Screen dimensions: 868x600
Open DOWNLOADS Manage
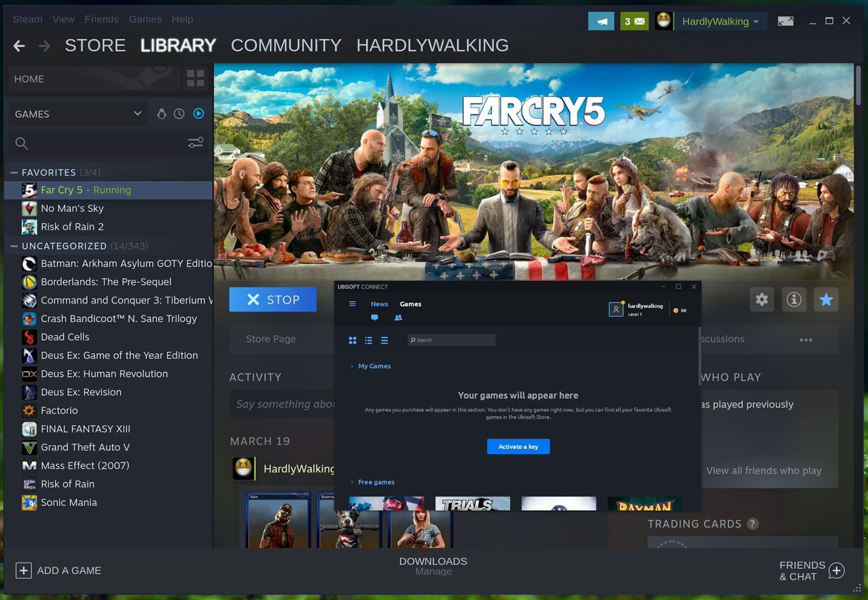(433, 566)
